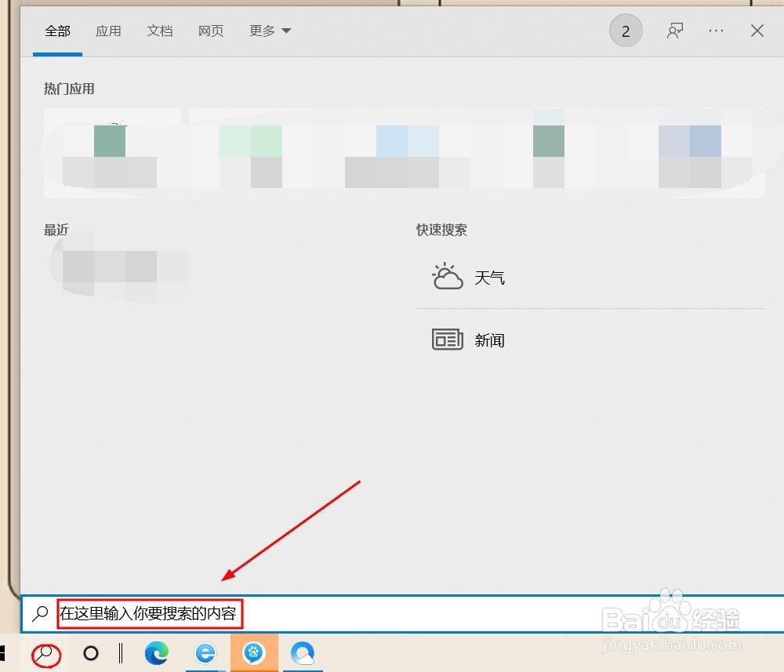Click magnifier icon inside search box

point(40,613)
